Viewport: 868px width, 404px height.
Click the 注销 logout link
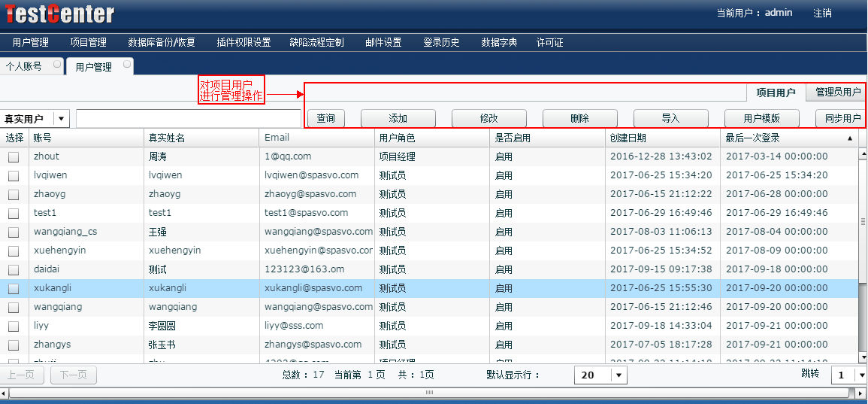(x=822, y=14)
